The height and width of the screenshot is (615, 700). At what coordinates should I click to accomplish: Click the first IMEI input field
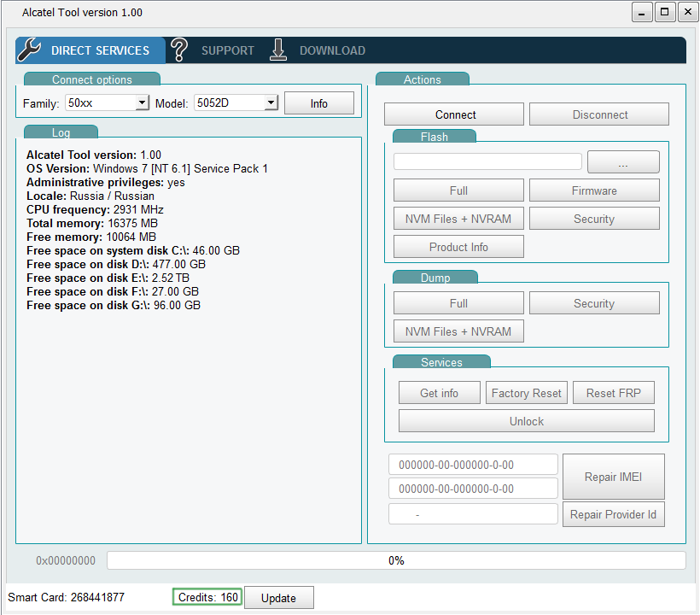coord(473,466)
